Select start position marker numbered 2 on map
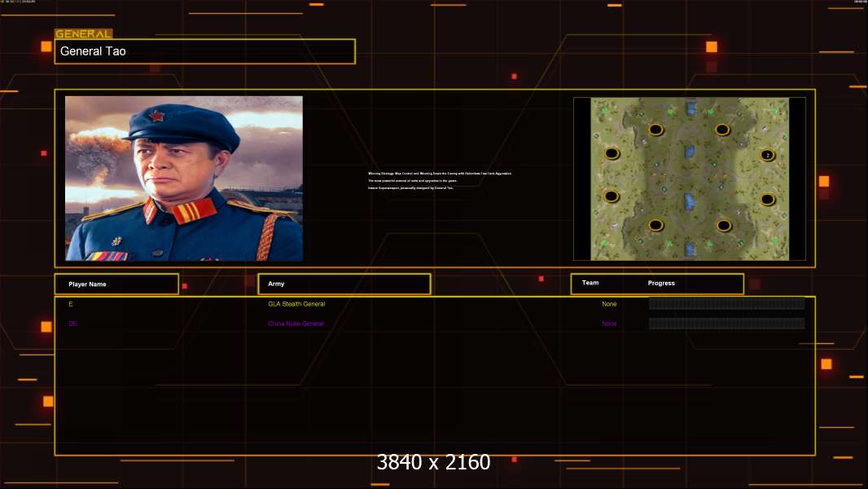Viewport: 868px width, 489px height. [x=767, y=155]
